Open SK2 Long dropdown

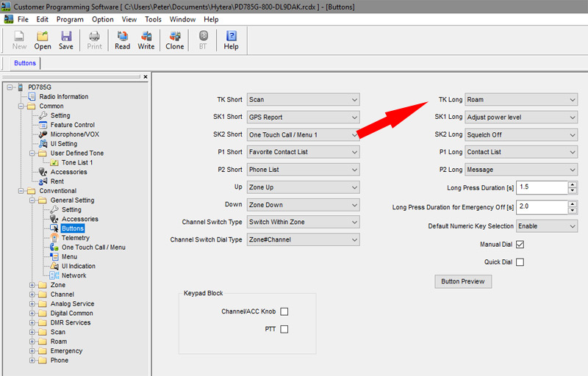point(521,135)
